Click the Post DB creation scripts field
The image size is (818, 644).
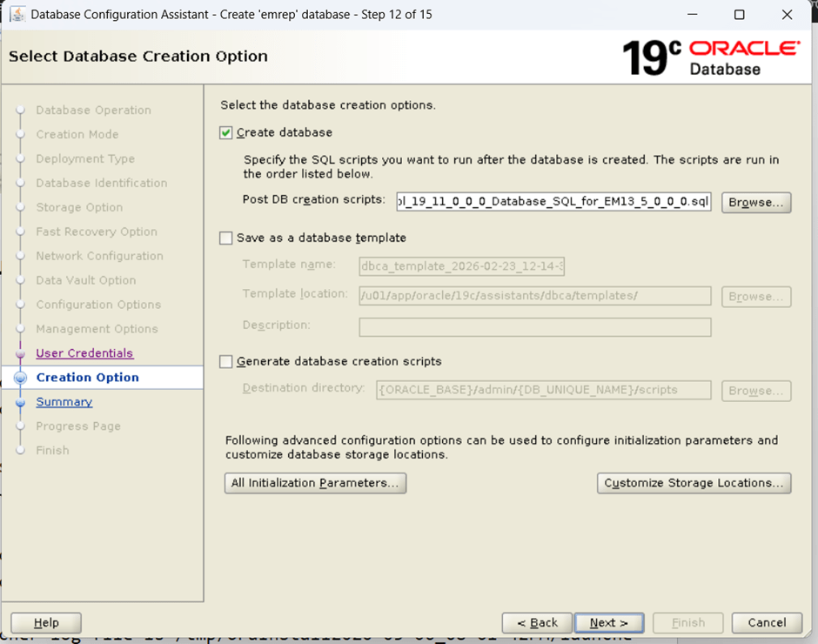click(553, 202)
